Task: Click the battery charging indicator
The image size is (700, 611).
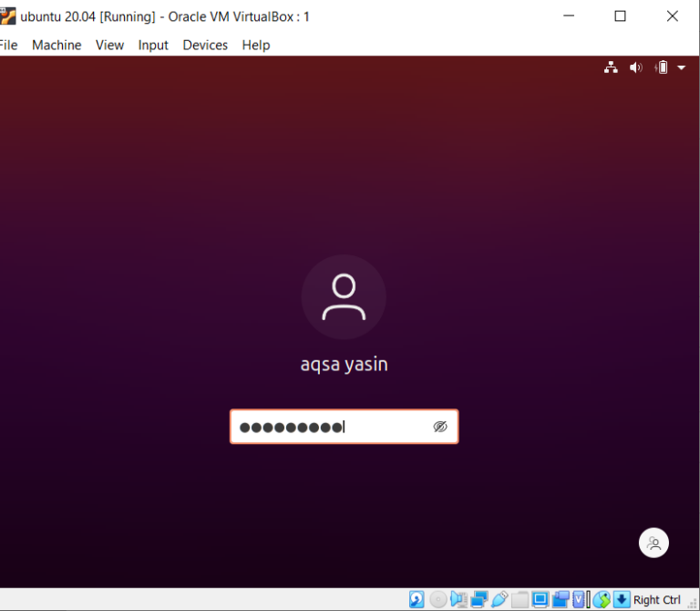Action: pos(662,67)
